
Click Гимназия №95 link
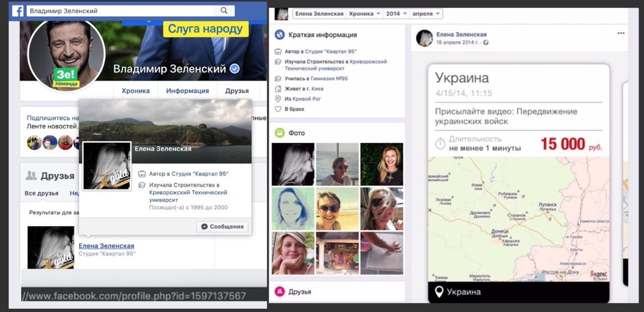(x=329, y=79)
